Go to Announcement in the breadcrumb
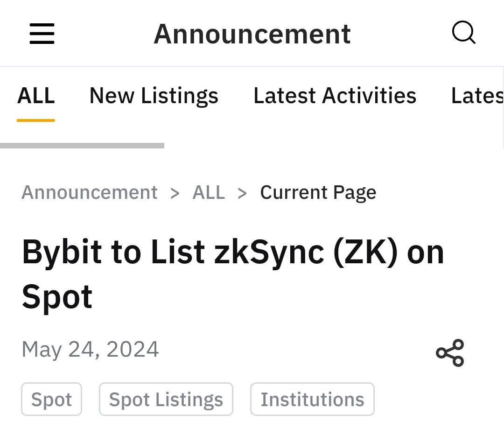The image size is (504, 443). click(89, 193)
